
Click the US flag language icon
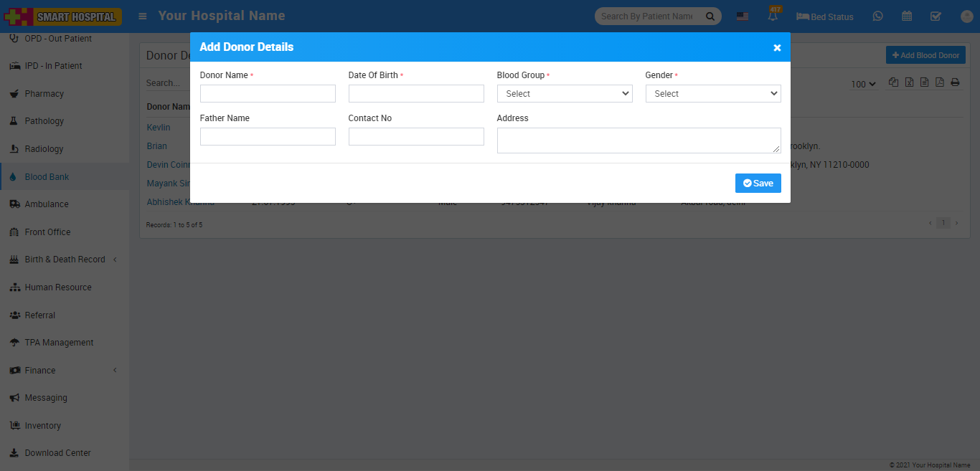click(743, 16)
